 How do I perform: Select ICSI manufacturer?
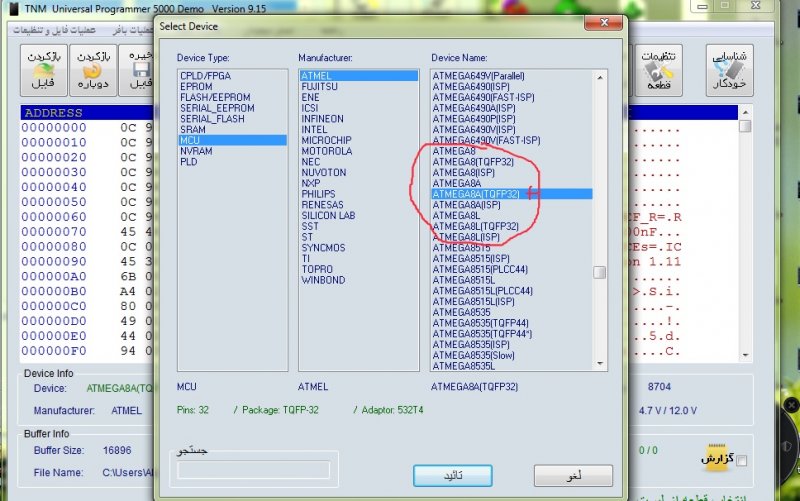[310, 108]
